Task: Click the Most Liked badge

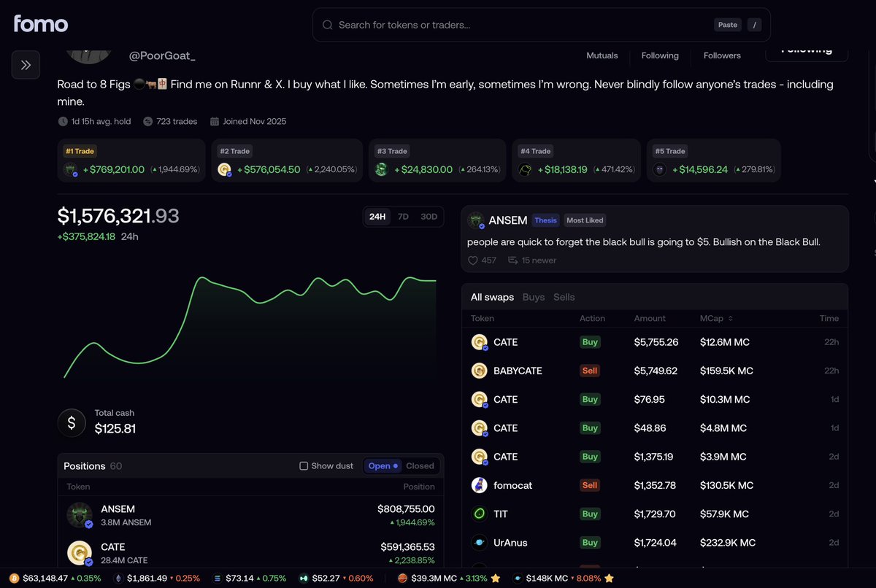Action: coord(585,220)
